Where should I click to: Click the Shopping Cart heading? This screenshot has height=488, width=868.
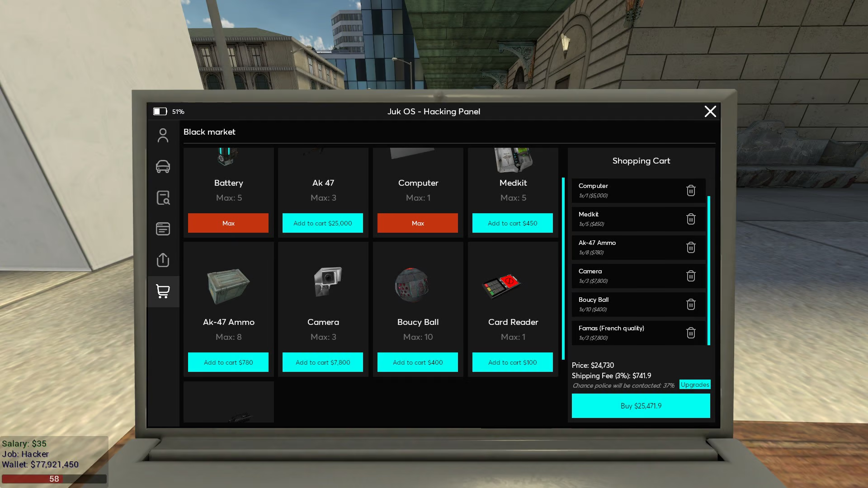(x=641, y=161)
